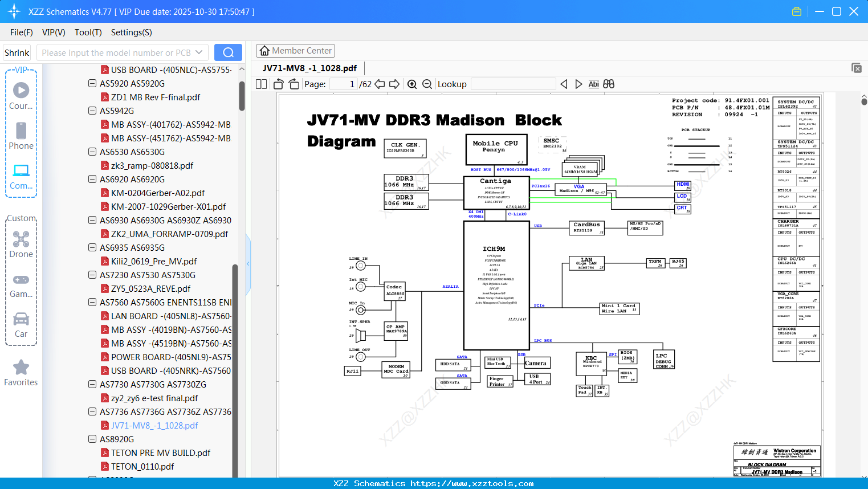Click the XZZ Schematics app logo
Image resolution: width=868 pixels, height=489 pixels.
coord(14,11)
